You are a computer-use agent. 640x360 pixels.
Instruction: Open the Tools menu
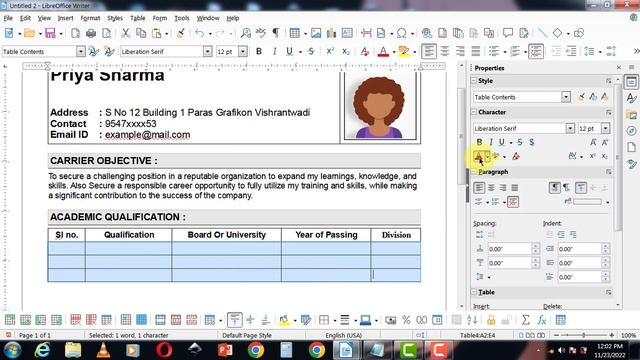tap(182, 18)
